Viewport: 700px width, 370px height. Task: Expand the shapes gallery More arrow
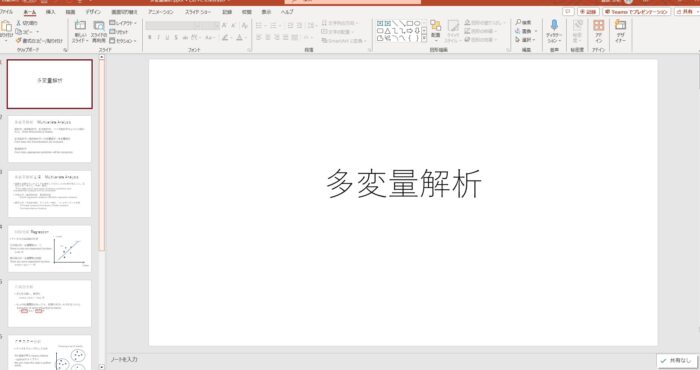click(x=424, y=39)
